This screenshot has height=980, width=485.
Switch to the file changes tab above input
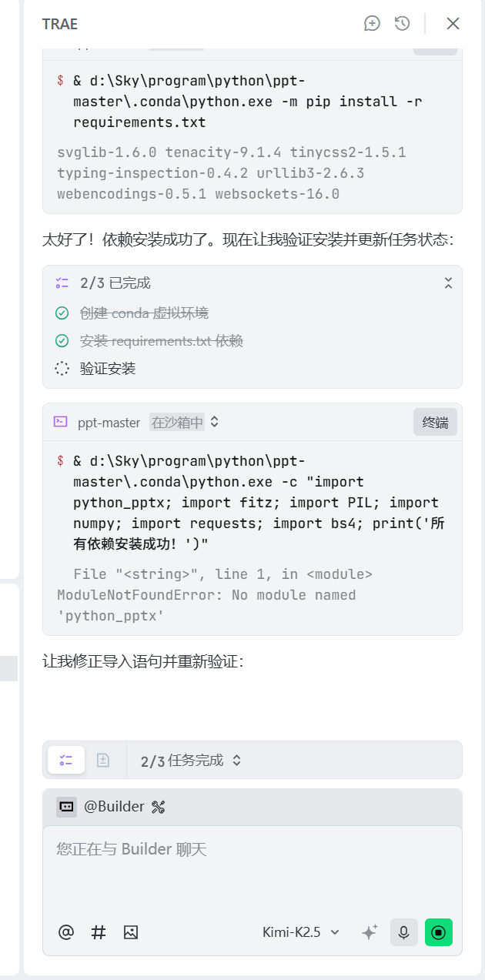[x=103, y=761]
